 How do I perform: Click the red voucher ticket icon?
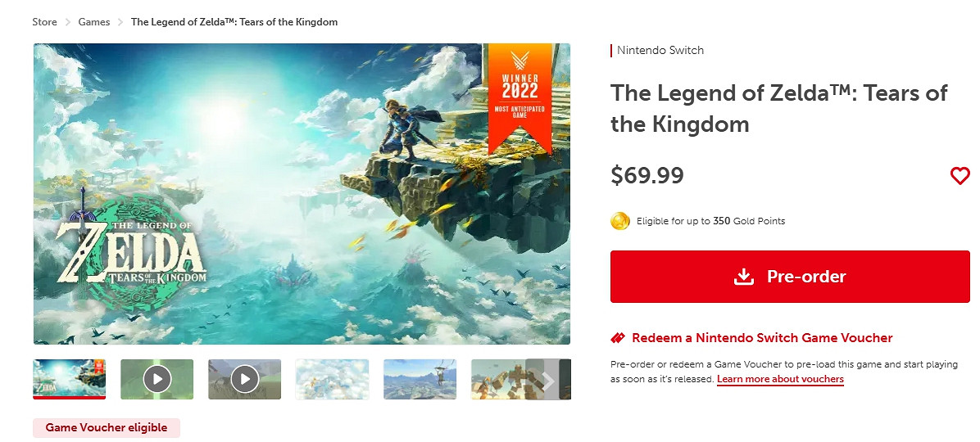(619, 338)
